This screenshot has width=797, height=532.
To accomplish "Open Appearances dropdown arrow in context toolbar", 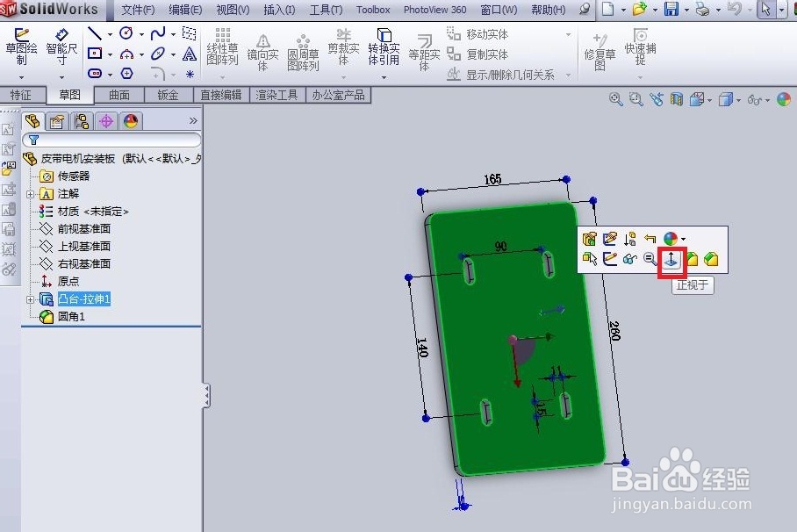I will (x=684, y=239).
